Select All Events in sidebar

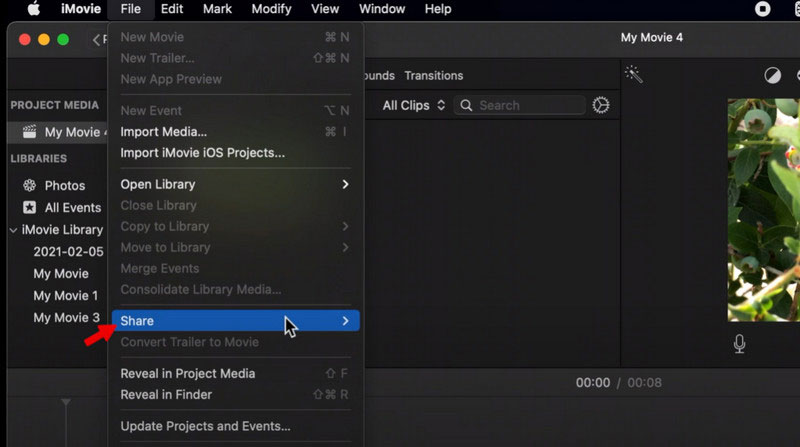(72, 208)
